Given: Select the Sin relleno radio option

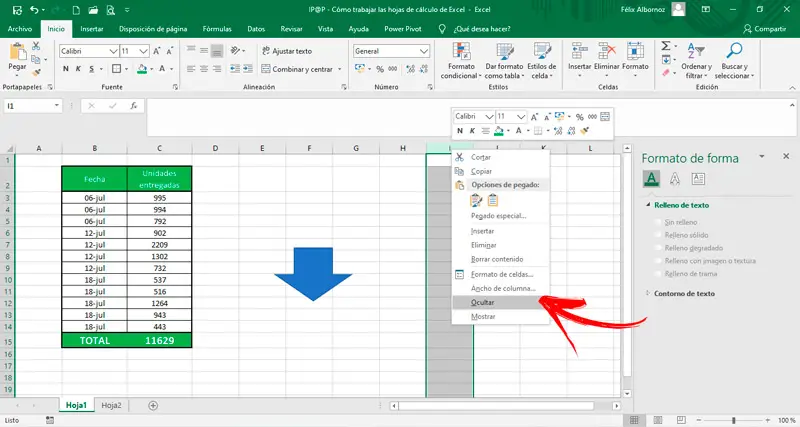Looking at the screenshot, I should pyautogui.click(x=656, y=222).
